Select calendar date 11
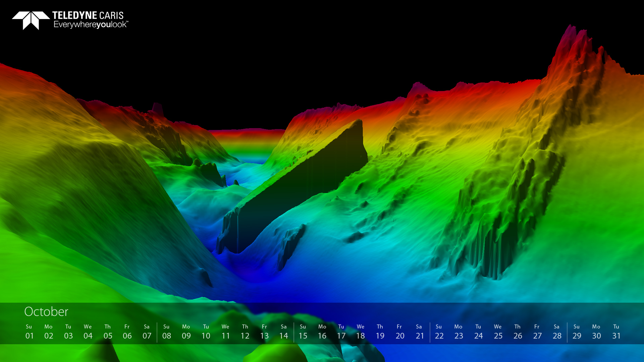The height and width of the screenshot is (362, 644). coord(226,336)
